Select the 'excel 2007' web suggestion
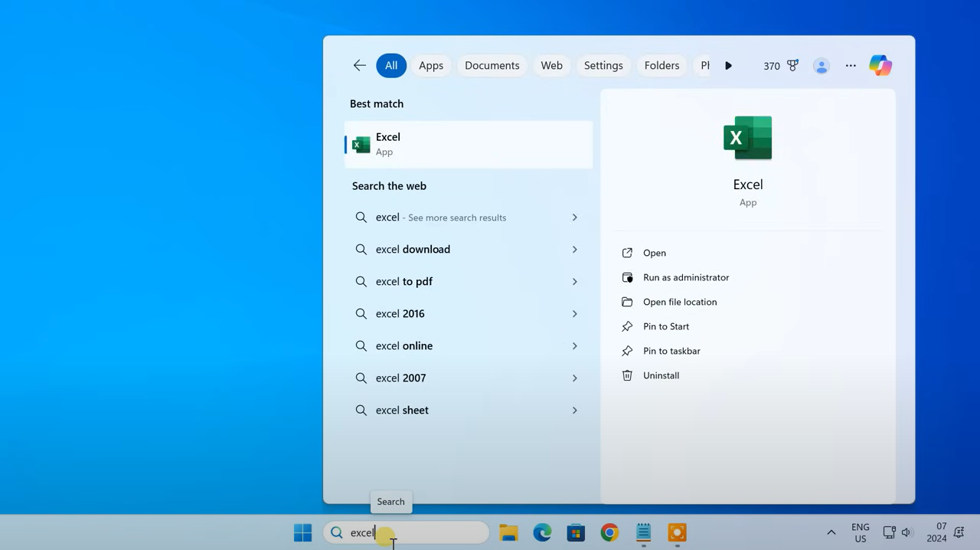Screen dimensions: 980x550 pos(469,378)
